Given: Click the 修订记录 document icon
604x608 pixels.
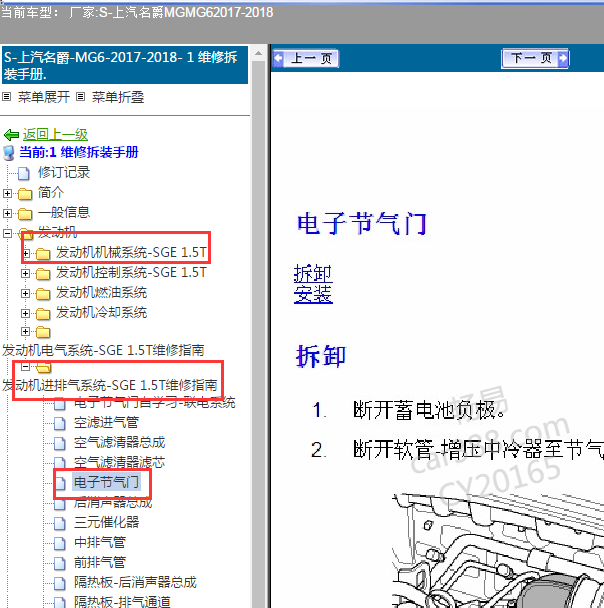Looking at the screenshot, I should tap(24, 173).
